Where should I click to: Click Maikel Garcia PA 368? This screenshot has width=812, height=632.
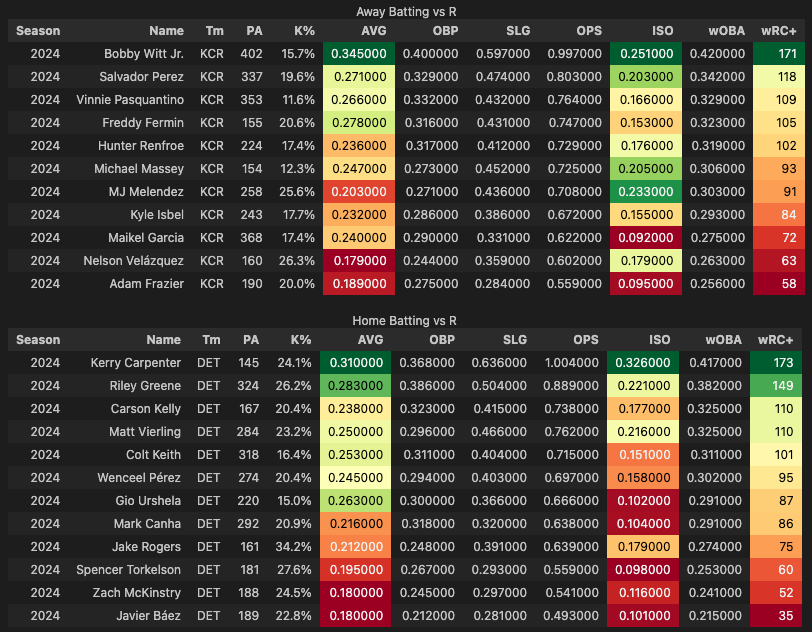click(x=251, y=238)
